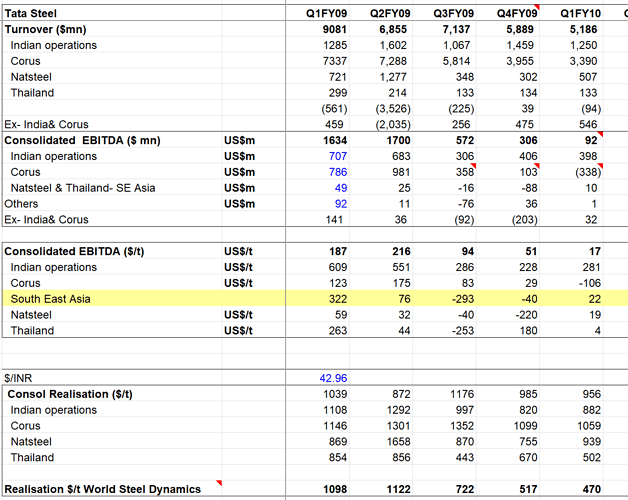This screenshot has height=500, width=628.
Task: Click the Others row label
Action: 21,204
